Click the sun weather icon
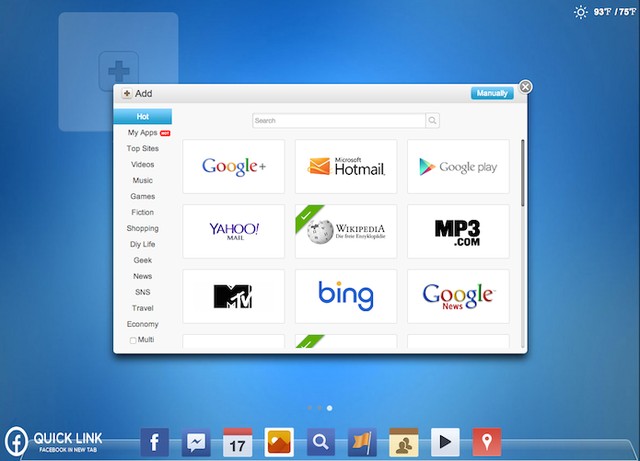Viewport: 640px width, 461px height. [580, 12]
